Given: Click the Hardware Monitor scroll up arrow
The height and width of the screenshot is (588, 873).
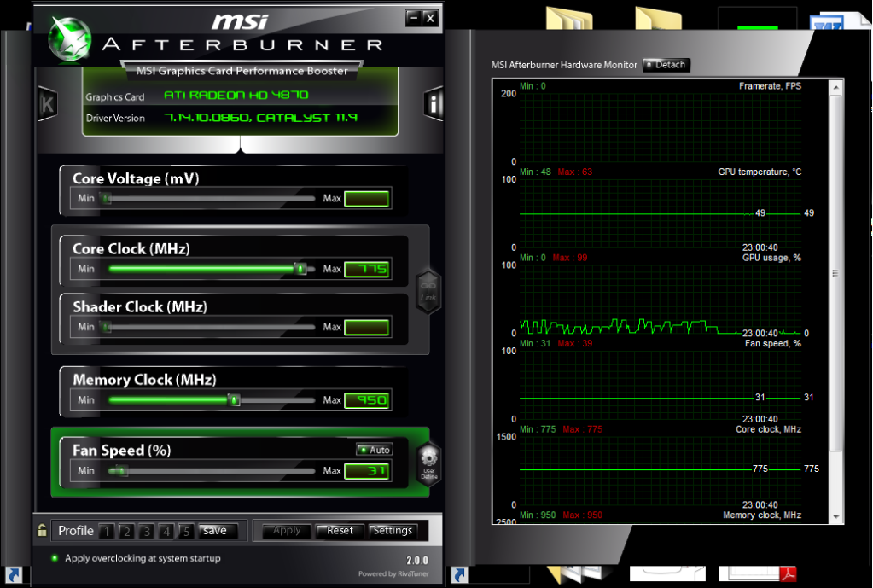Looking at the screenshot, I should [835, 87].
